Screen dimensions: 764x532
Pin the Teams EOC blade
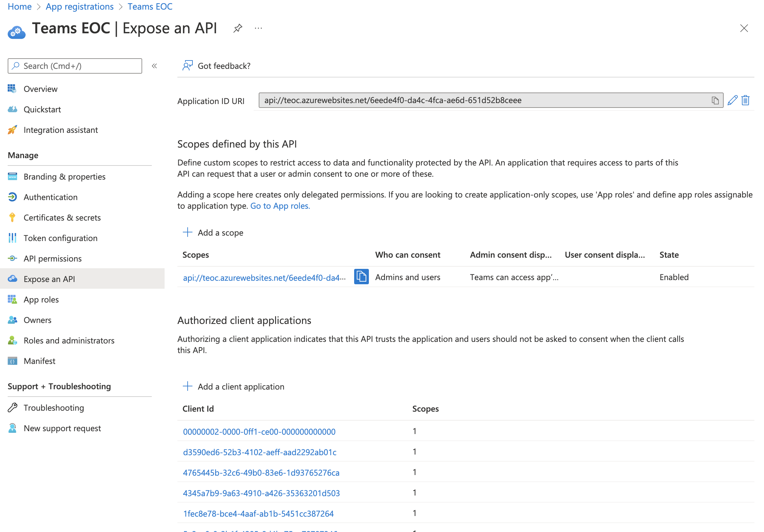(238, 28)
